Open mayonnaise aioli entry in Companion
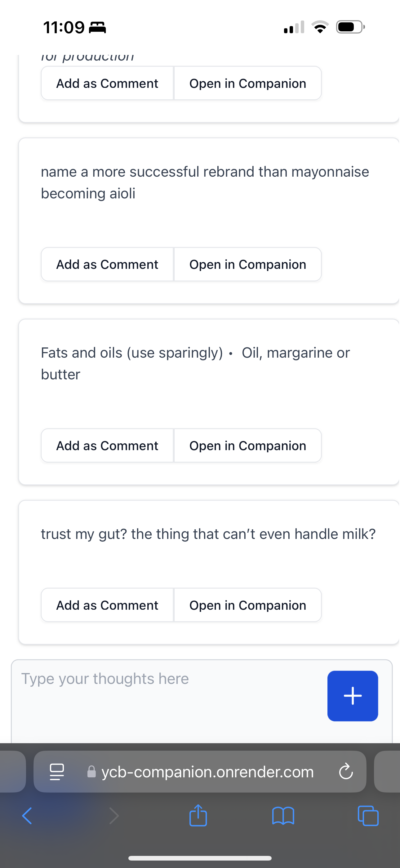The width and height of the screenshot is (400, 868). coord(248,264)
